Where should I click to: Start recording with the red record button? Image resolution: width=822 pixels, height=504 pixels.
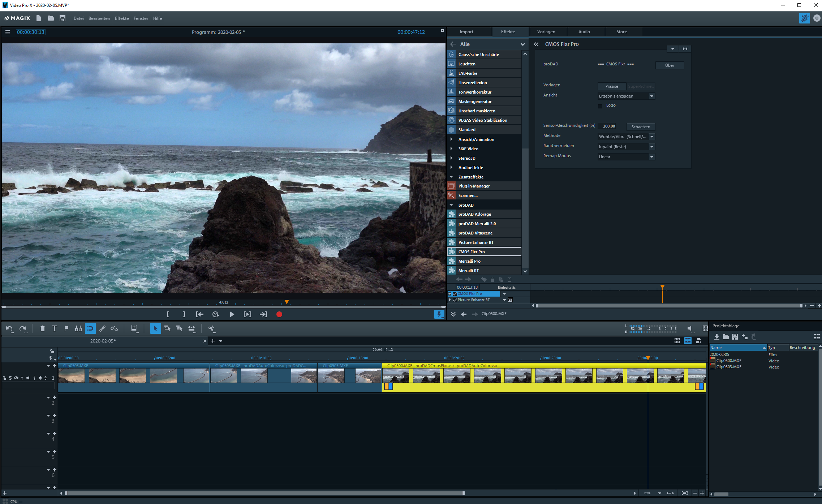[x=279, y=314]
